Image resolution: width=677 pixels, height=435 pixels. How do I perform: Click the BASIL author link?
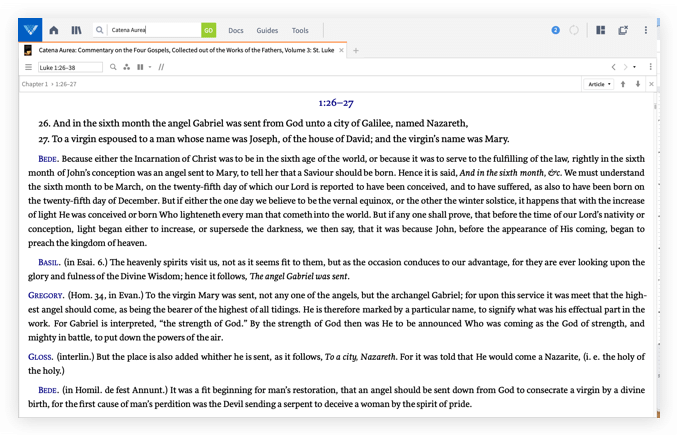[x=49, y=262]
